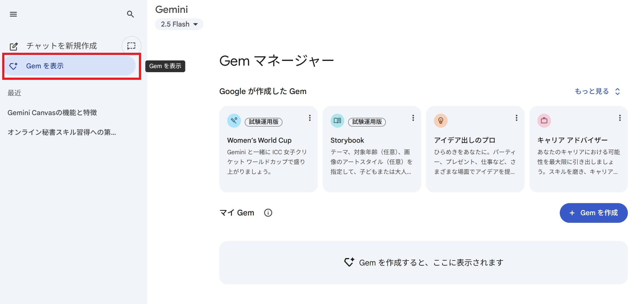Open three-dot menu on キャリア アドバイザー card
The height and width of the screenshot is (304, 644).
(620, 118)
